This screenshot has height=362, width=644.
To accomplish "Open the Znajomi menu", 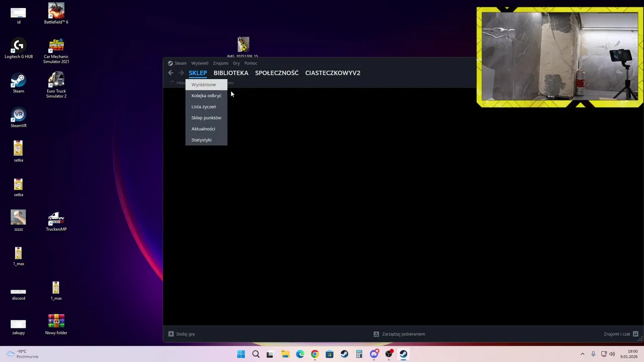I will (x=220, y=63).
